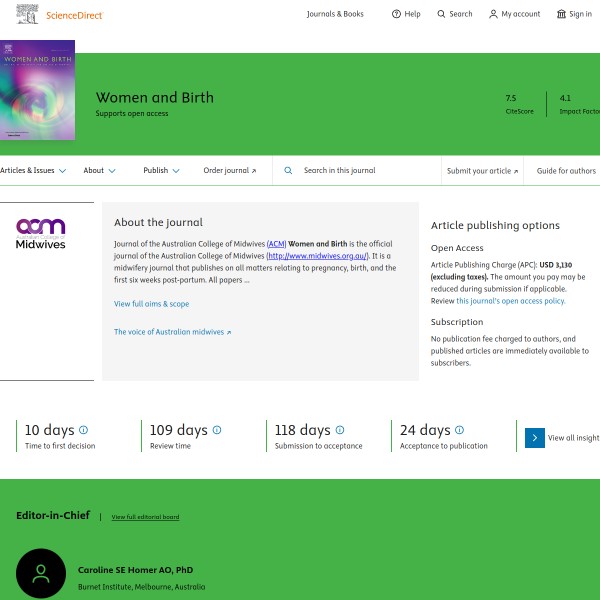Open Help via the question mark icon
This screenshot has height=600, width=600.
click(396, 14)
